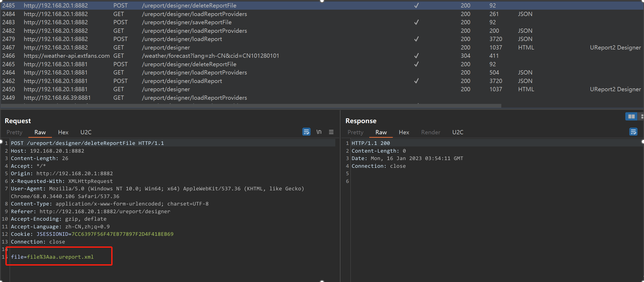Click Connection: close in Response
Viewport: 644px width, 282px height.
[378, 166]
